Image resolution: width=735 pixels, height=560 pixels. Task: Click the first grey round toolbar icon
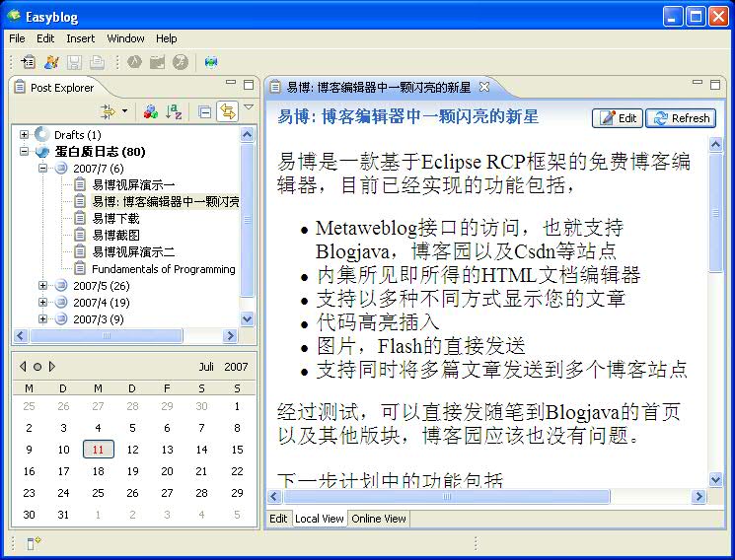[134, 62]
